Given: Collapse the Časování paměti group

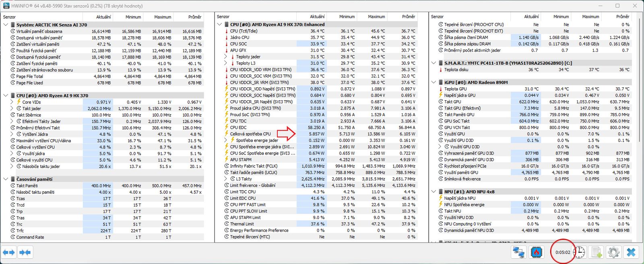Looking at the screenshot, I should pyautogui.click(x=6, y=179).
